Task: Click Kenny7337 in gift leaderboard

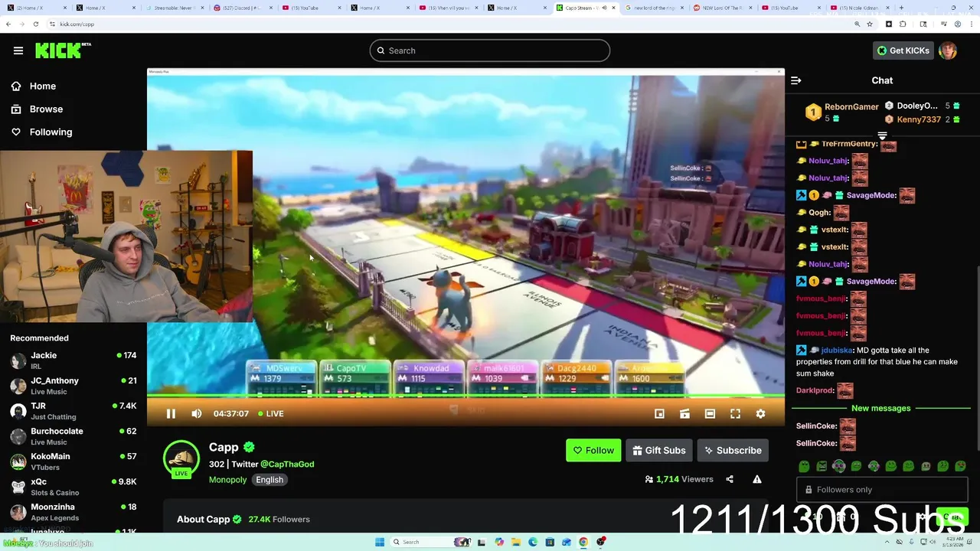Action: pyautogui.click(x=918, y=119)
